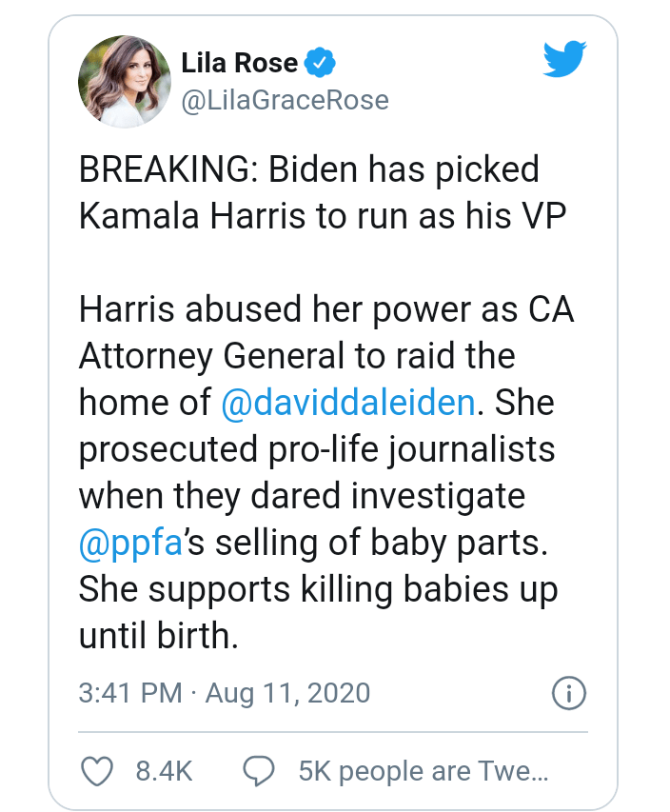Click the "She supports killing babies" line

318,588
